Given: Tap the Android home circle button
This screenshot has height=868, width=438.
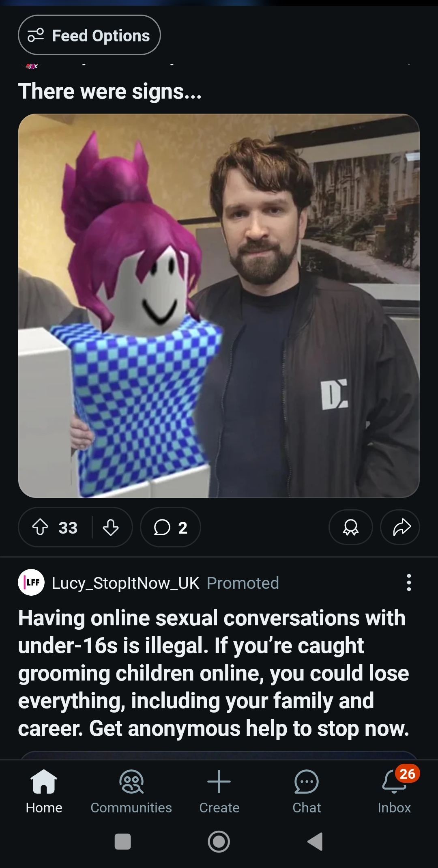Looking at the screenshot, I should click(219, 842).
